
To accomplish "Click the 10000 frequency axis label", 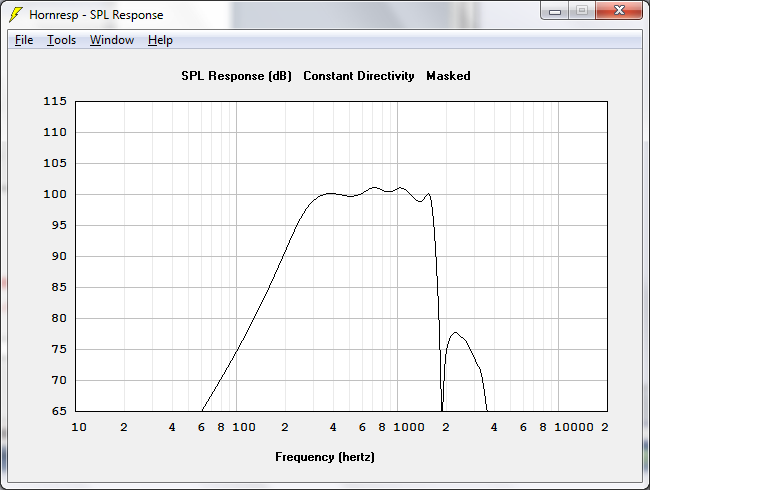I will [574, 427].
